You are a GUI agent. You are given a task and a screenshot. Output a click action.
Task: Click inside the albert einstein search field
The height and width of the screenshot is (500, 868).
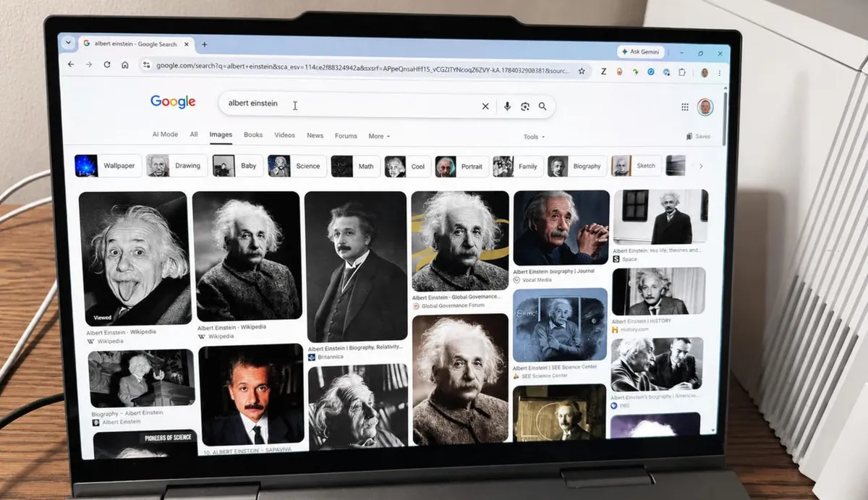[347, 105]
